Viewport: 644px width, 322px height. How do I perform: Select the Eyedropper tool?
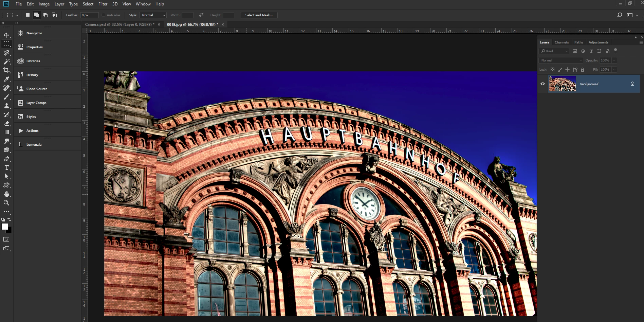[x=6, y=79]
